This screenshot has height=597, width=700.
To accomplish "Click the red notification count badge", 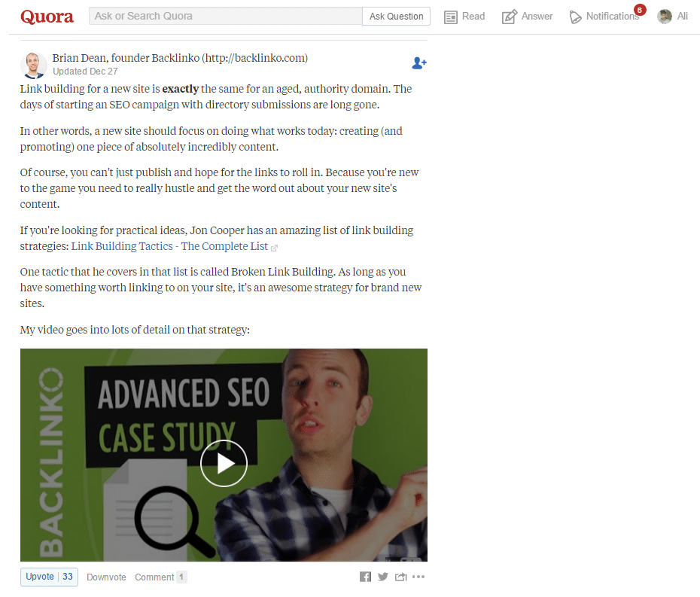I will pos(640,10).
